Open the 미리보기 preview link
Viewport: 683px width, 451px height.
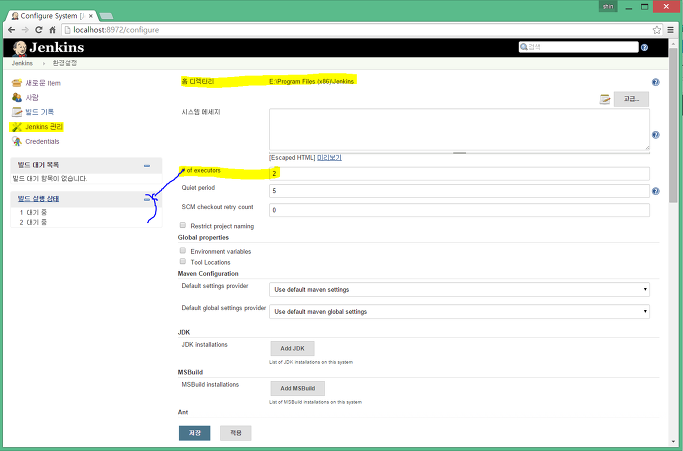pyautogui.click(x=329, y=158)
